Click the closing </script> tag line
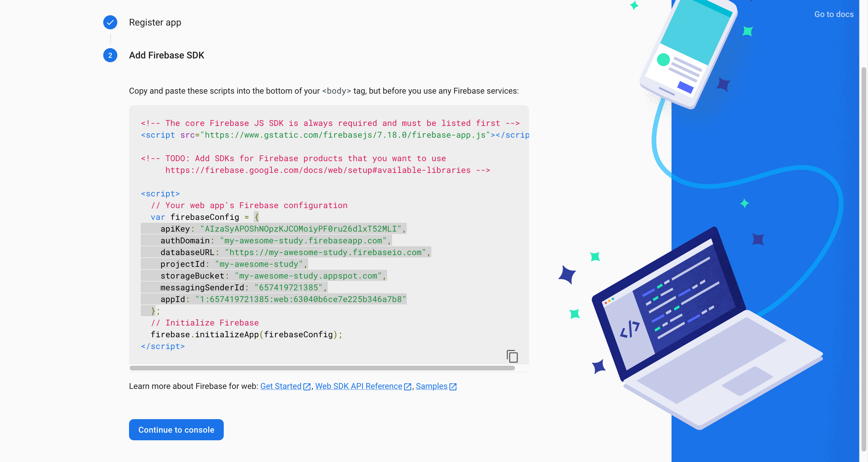 click(x=163, y=346)
